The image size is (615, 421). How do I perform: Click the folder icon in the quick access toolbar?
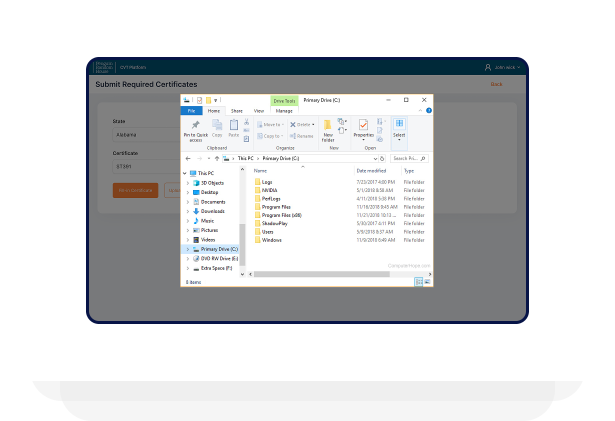[x=208, y=100]
